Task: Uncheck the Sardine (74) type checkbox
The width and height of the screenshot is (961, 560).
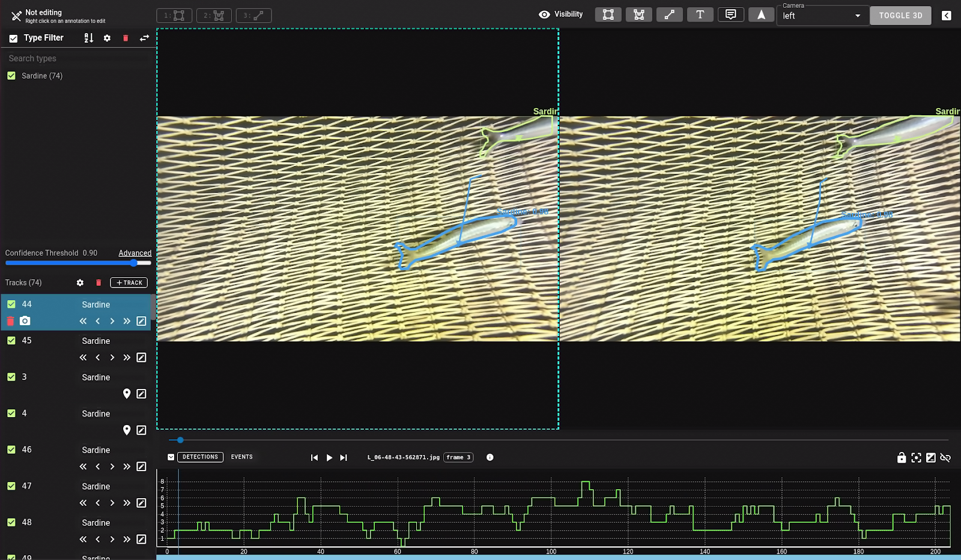Action: pos(11,76)
